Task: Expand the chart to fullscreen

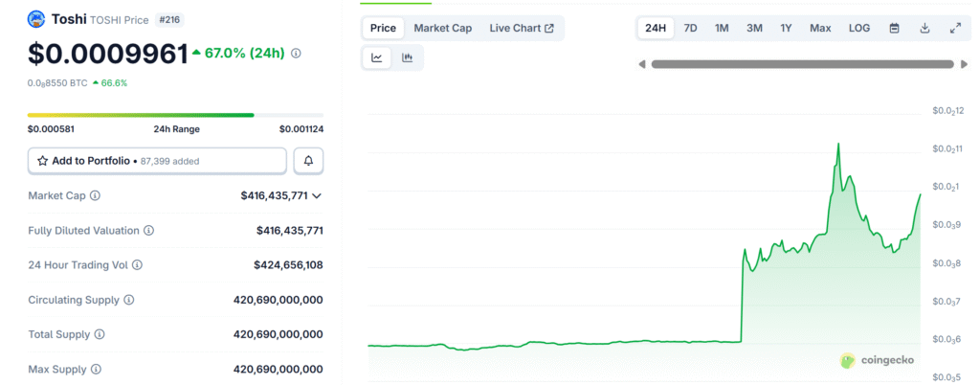Action: [955, 29]
